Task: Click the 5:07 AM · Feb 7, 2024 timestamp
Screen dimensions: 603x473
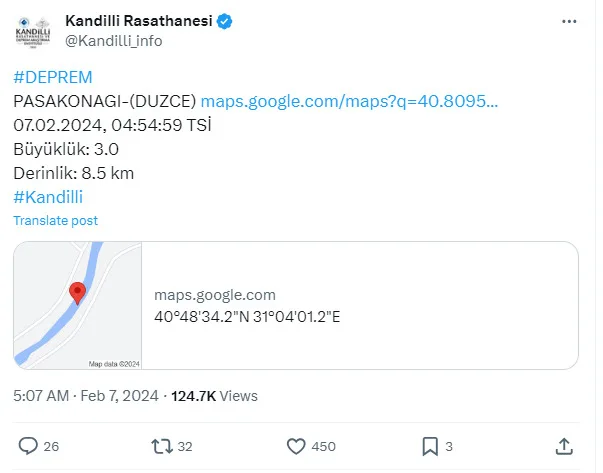Action: click(x=86, y=396)
